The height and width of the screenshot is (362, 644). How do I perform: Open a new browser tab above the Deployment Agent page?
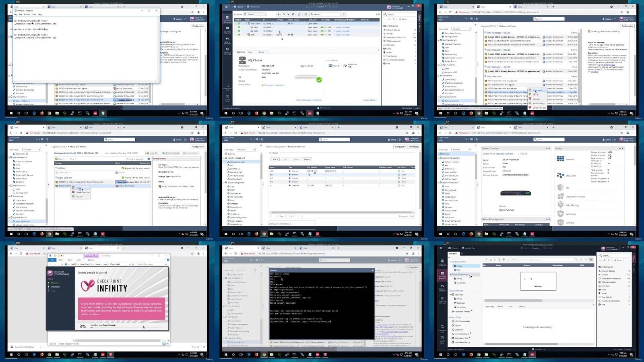124,127
